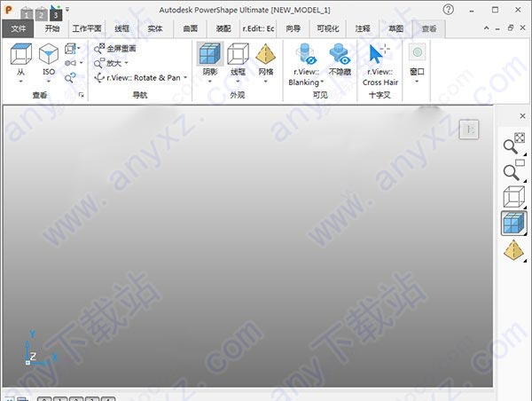This screenshot has width=532, height=401.
Task: Click the axis origin marker in viewport
Action: pos(27,363)
